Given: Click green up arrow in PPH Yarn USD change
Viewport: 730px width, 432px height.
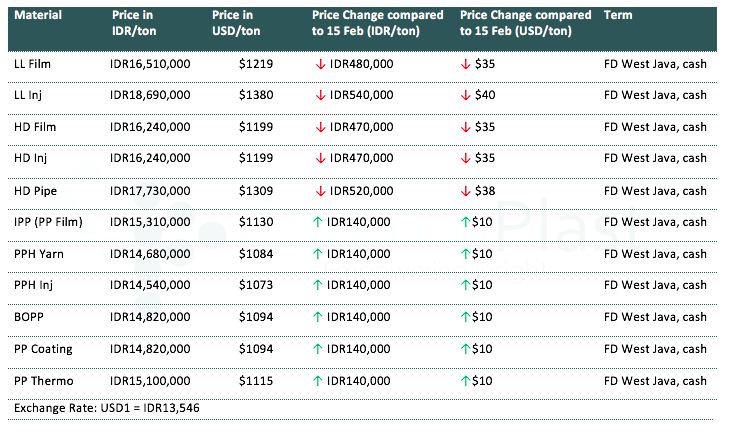Looking at the screenshot, I should click(x=465, y=254).
